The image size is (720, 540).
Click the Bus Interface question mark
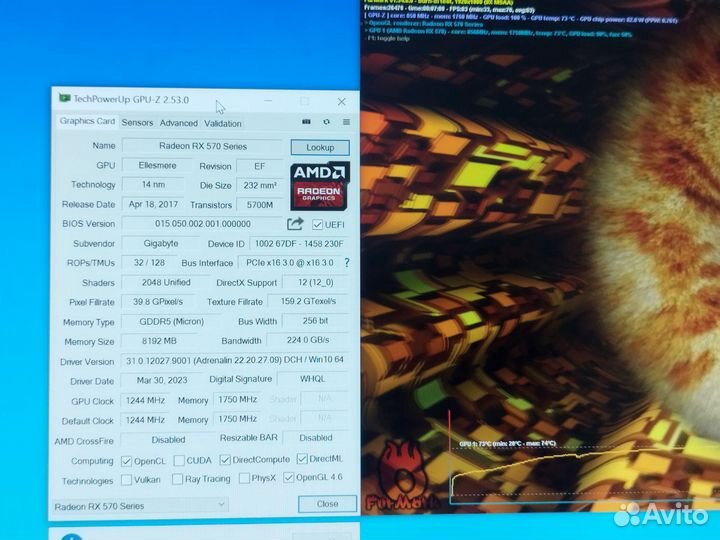tap(347, 263)
